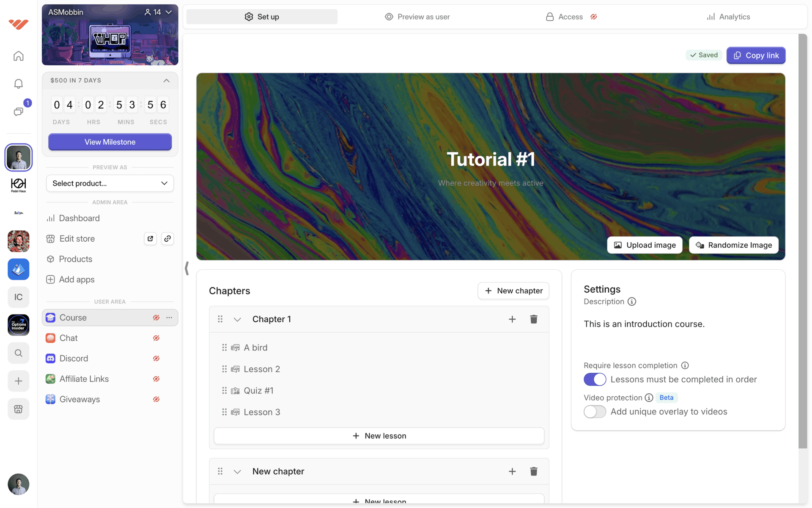Open the Access tab
812x508 pixels.
pos(571,17)
